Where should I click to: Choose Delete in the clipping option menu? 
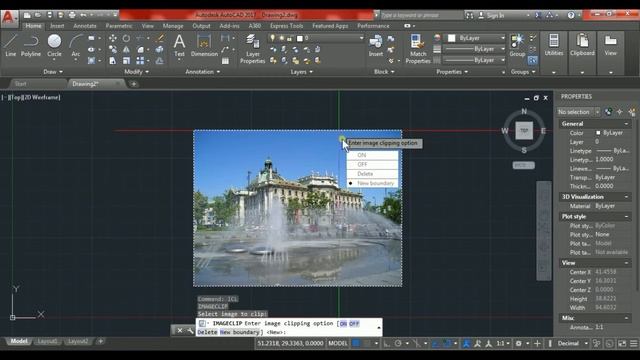coord(372,174)
